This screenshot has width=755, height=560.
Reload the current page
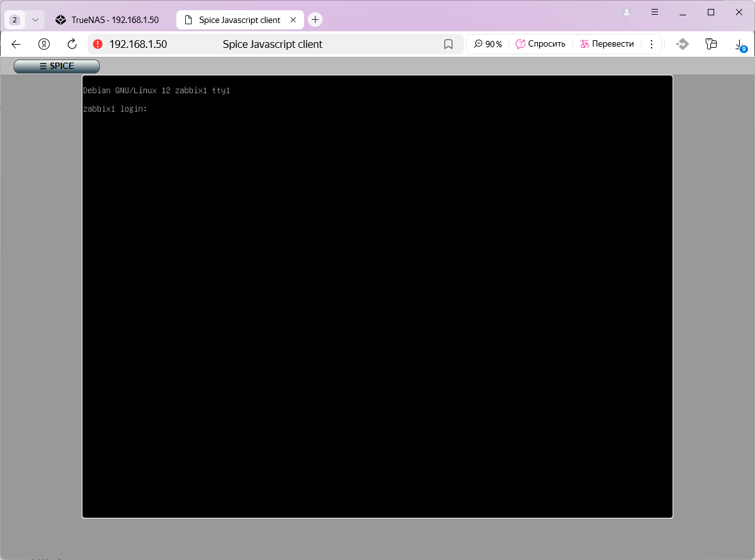click(x=72, y=44)
